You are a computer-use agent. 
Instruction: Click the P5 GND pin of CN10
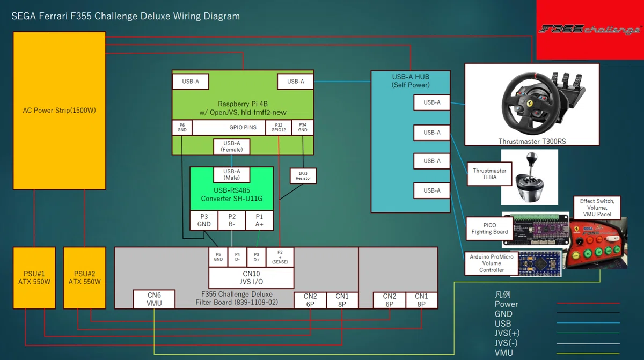click(x=218, y=257)
